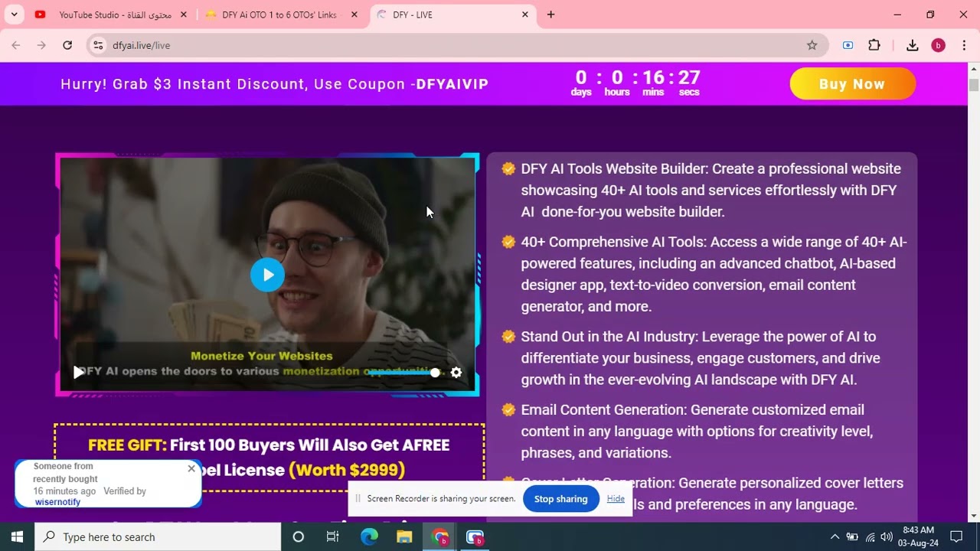Close the DFY Ai OTO tab

click(354, 15)
